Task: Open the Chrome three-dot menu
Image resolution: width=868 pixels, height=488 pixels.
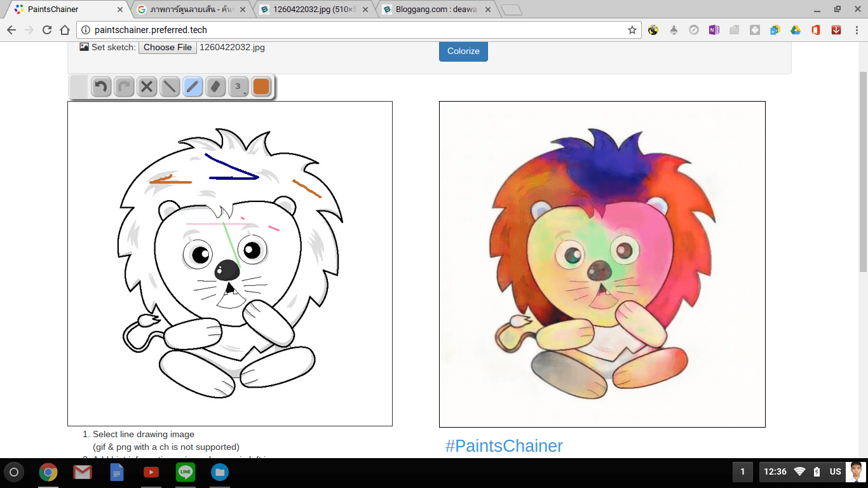Action: click(x=855, y=30)
